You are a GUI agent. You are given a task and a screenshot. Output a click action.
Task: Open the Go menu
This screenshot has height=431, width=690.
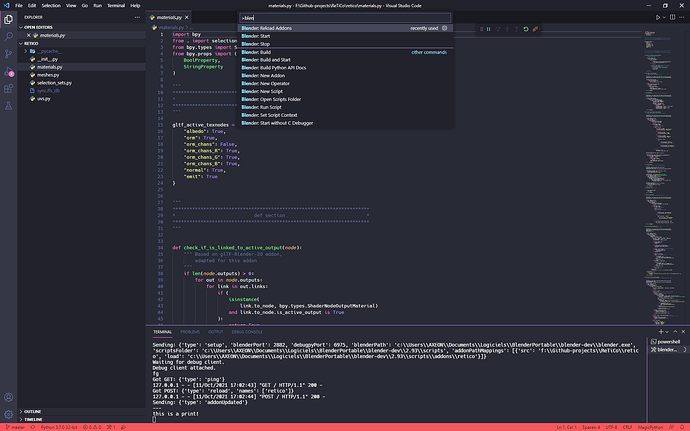[85, 5]
